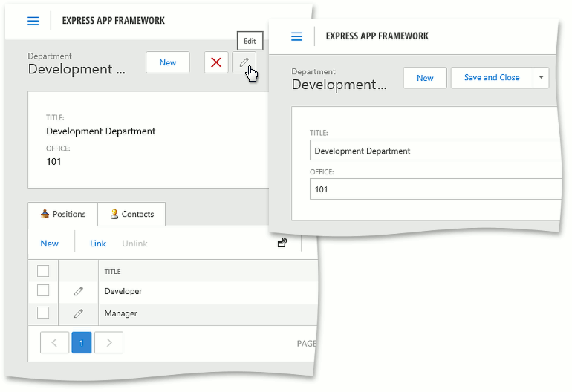This screenshot has width=572, height=392.
Task: Click New button in left Department view
Action: pyautogui.click(x=168, y=62)
